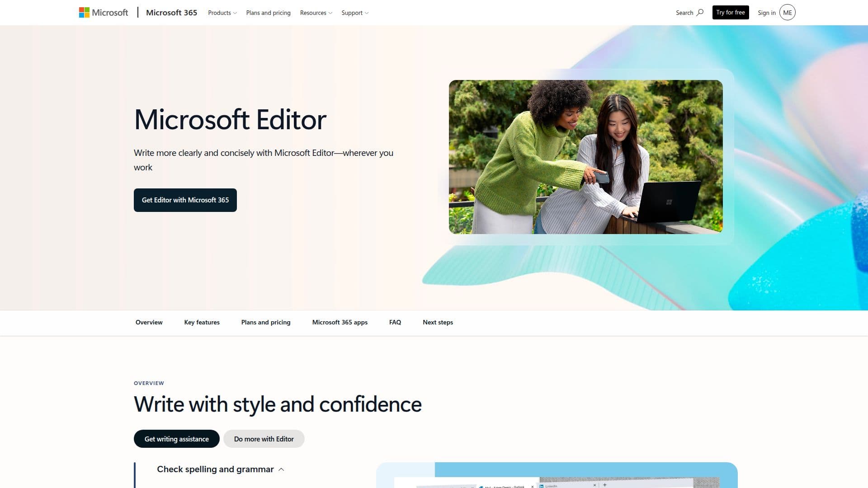
Task: Jump to the Overview section tab
Action: pyautogui.click(x=149, y=322)
